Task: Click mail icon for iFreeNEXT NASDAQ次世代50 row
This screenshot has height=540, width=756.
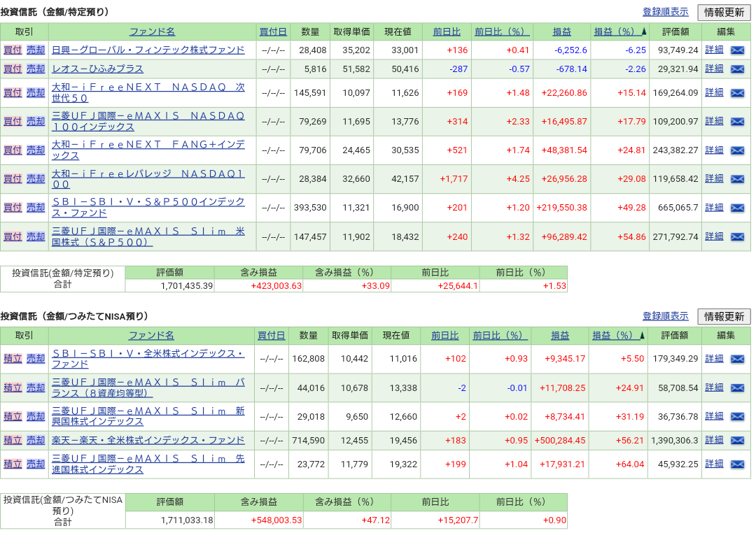Action: click(x=737, y=93)
